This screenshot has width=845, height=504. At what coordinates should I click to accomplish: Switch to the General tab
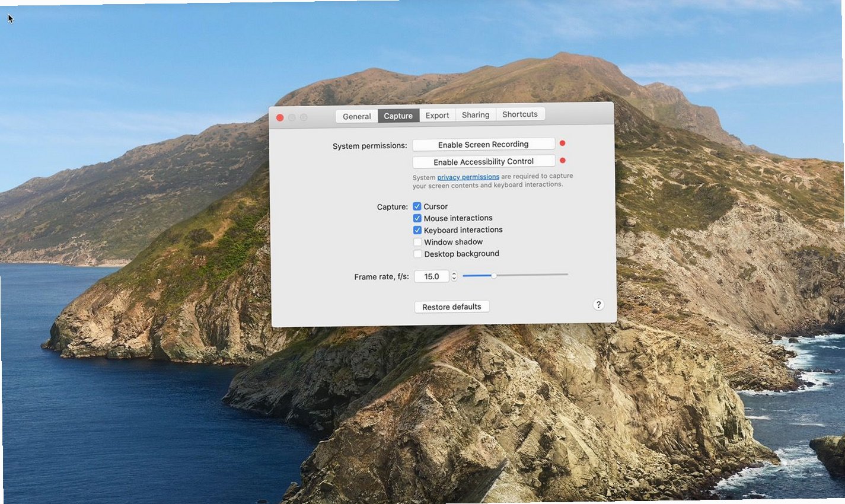[356, 116]
